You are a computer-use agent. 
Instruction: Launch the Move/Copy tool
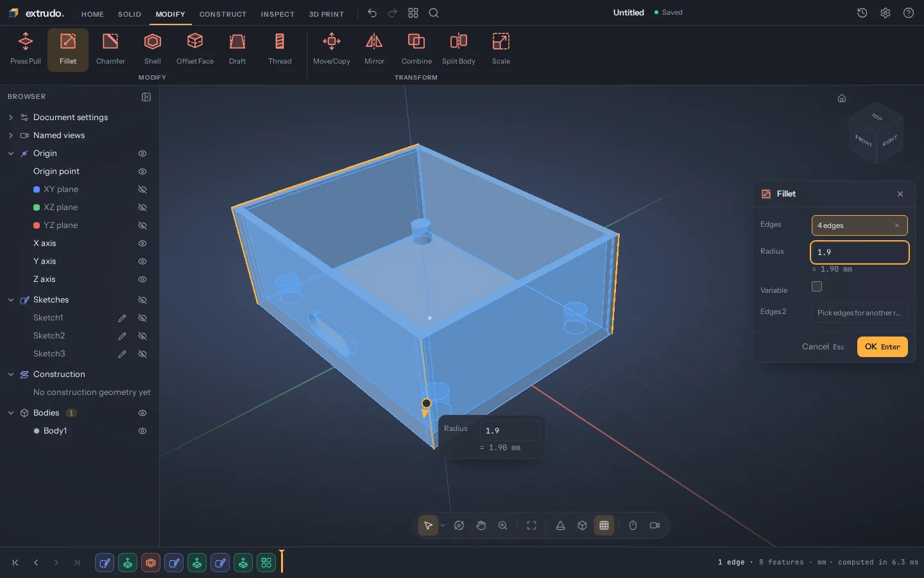(x=332, y=49)
